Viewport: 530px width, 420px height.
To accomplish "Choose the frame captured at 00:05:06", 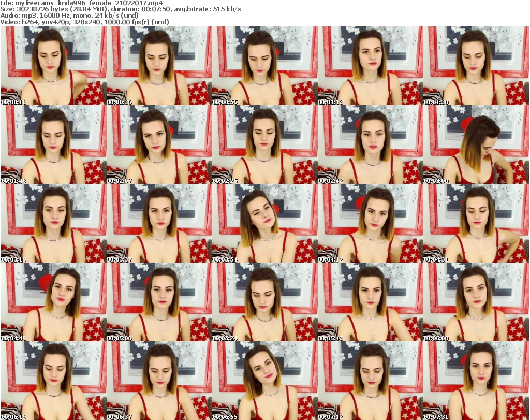I will (159, 302).
